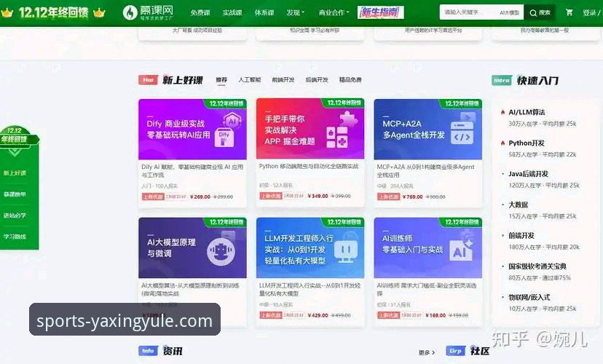Click the LLM开发工程师入行实战 title text
The image size is (603, 364).
pos(310,290)
